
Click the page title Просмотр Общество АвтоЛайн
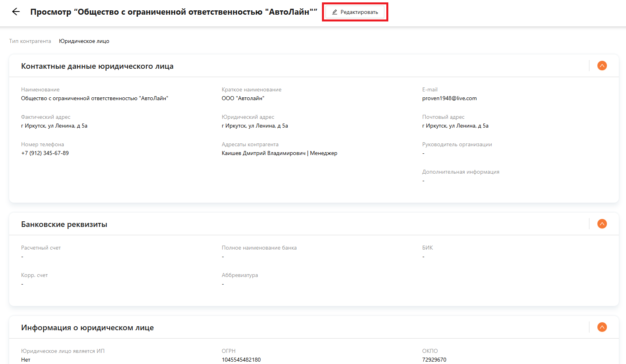174,12
